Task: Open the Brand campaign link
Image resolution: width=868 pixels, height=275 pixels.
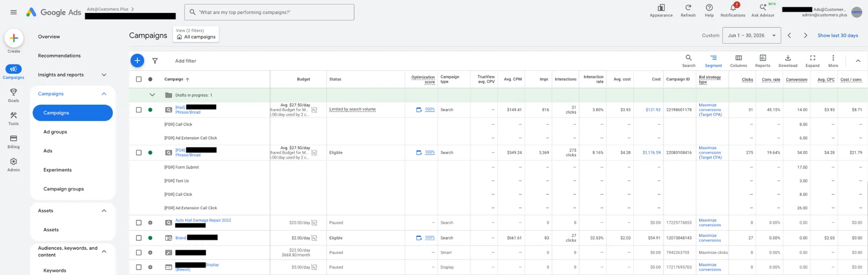Action: [x=181, y=238]
